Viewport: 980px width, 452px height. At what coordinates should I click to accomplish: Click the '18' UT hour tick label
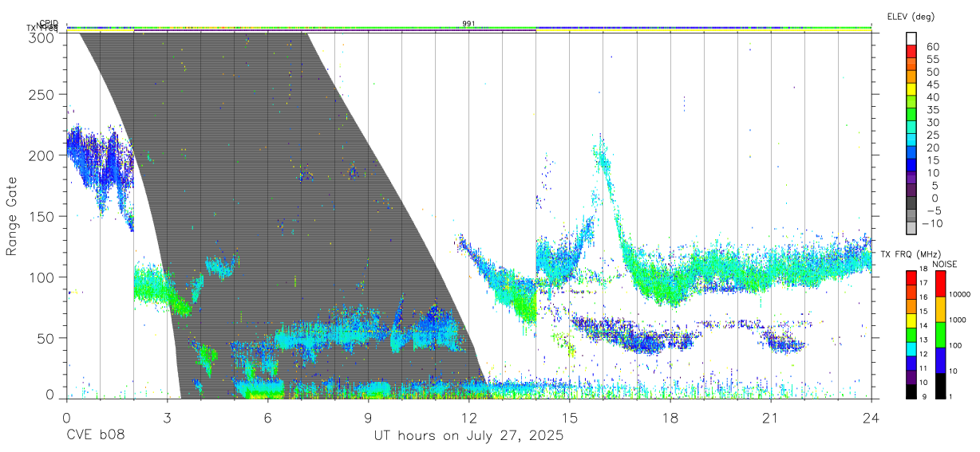(670, 417)
